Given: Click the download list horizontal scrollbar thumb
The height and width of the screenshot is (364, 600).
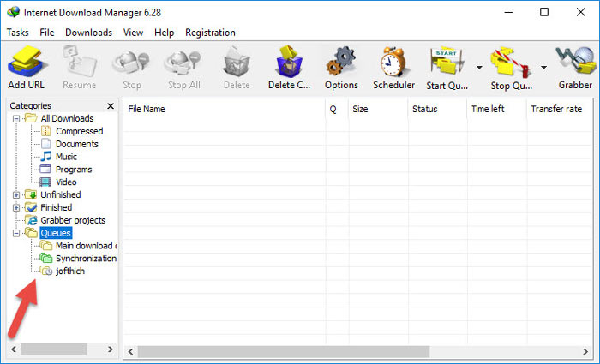Looking at the screenshot, I should point(284,351).
